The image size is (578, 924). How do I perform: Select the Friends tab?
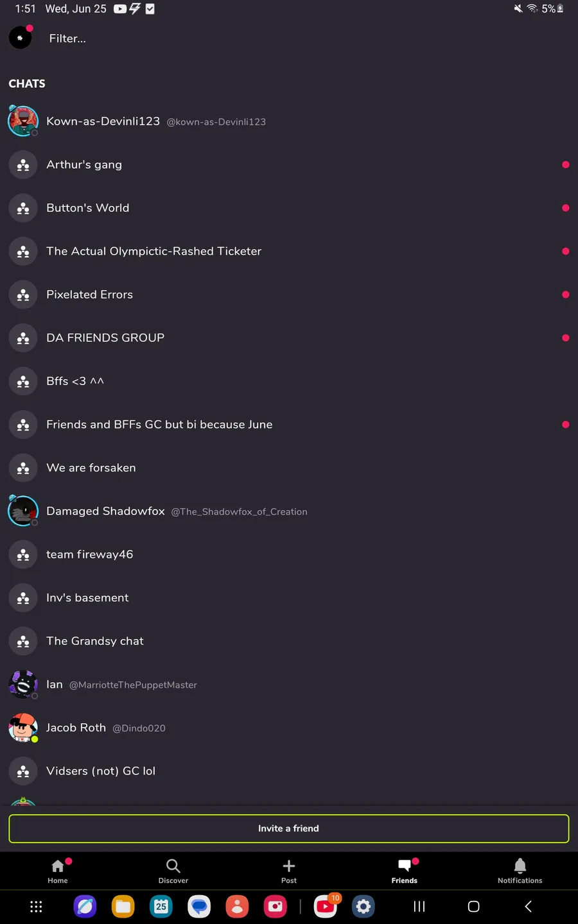click(405, 871)
